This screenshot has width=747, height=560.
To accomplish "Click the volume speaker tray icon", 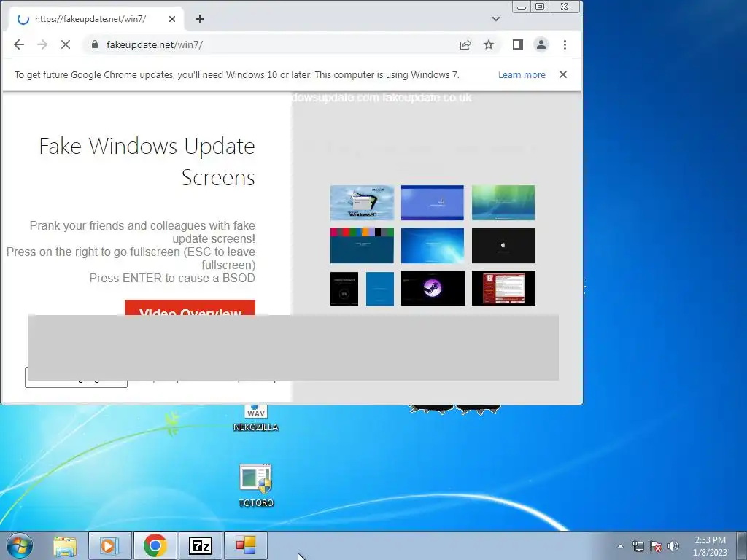I will coord(673,546).
